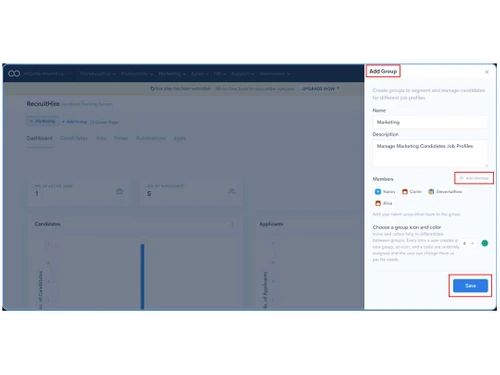Close the Add Group panel
The height and width of the screenshot is (375, 500).
click(x=487, y=72)
